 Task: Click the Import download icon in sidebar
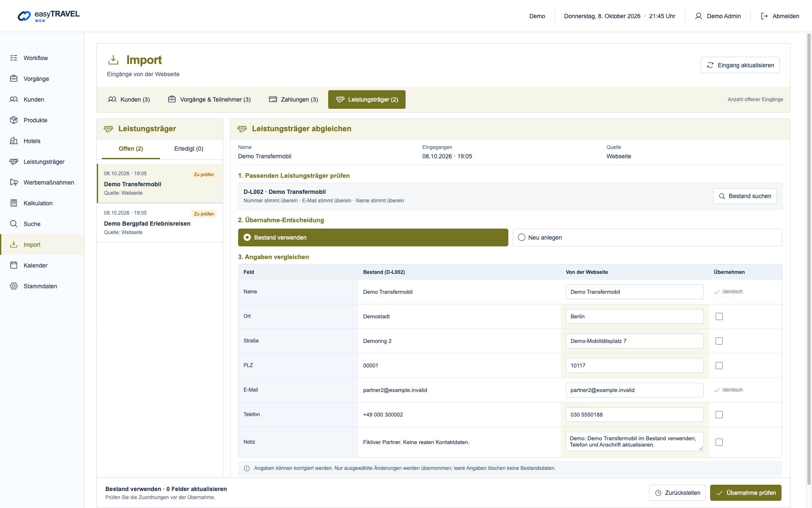point(14,245)
